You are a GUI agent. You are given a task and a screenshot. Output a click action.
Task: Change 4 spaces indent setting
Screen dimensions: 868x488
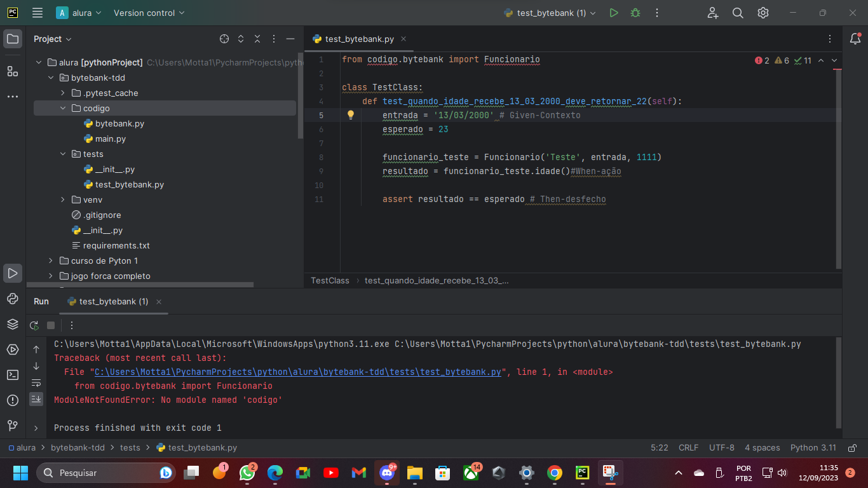click(763, 447)
